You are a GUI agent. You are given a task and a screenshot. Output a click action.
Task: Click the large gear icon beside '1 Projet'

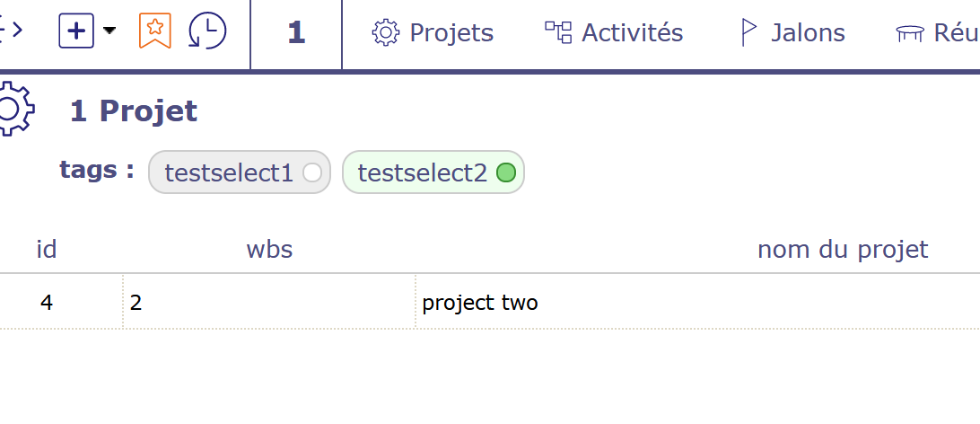coord(13,109)
